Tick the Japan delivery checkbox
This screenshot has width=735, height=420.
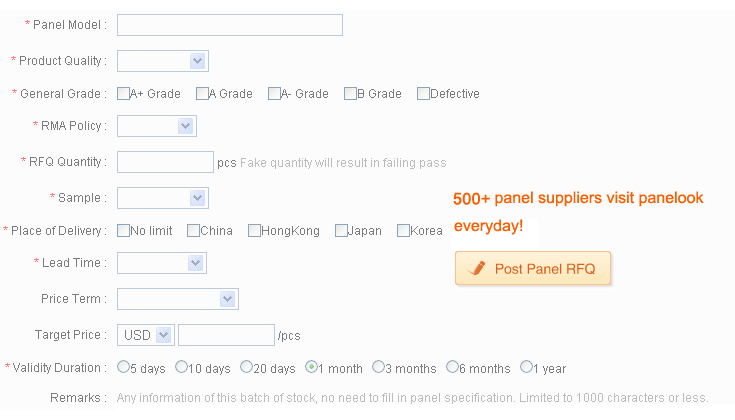pos(341,231)
